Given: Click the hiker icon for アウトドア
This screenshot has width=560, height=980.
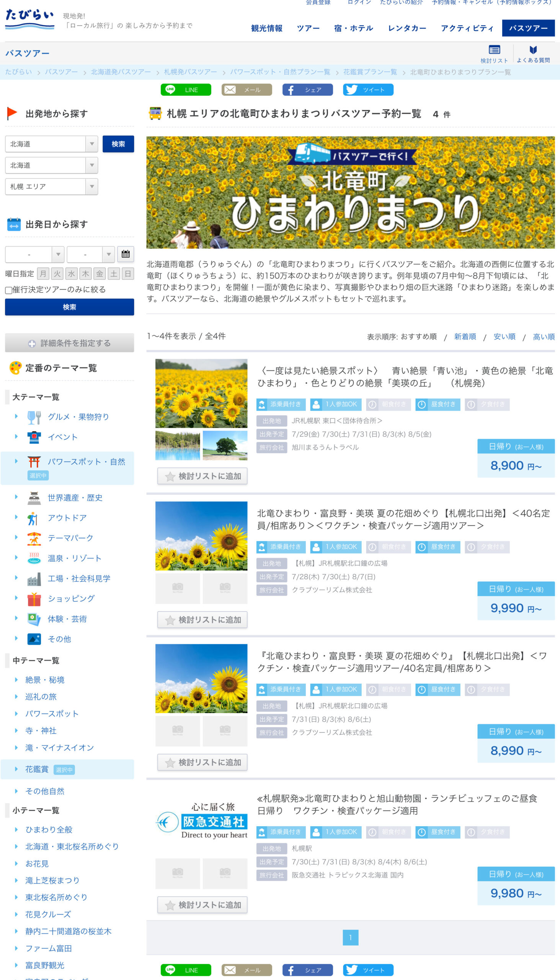Looking at the screenshot, I should (x=33, y=518).
